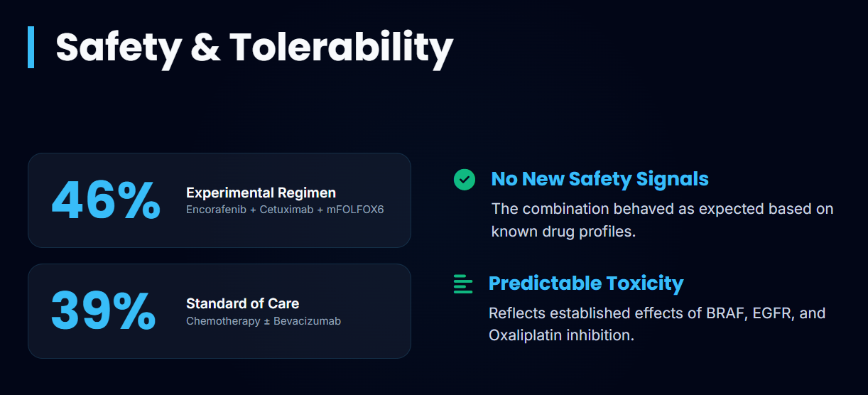Viewport: 868px width, 395px height.
Task: Select the Safety & Tolerability title
Action: pos(254,47)
